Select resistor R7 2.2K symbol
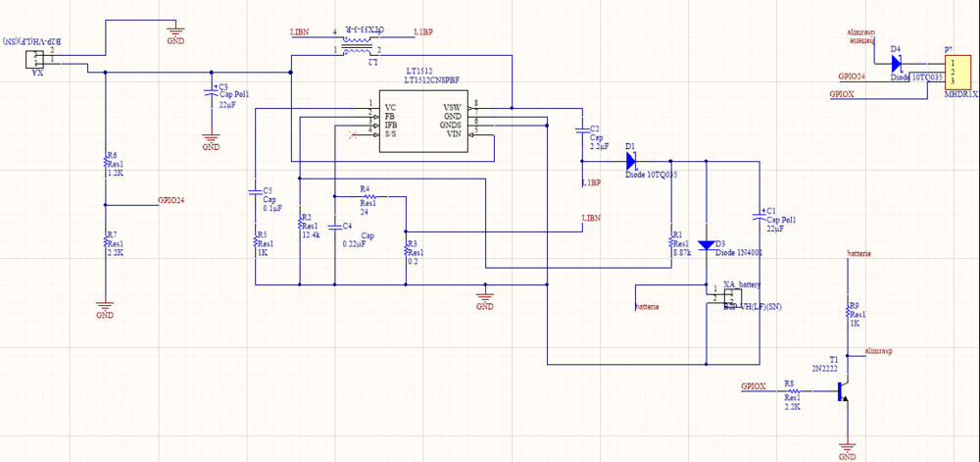The width and height of the screenshot is (980, 462). point(106,242)
